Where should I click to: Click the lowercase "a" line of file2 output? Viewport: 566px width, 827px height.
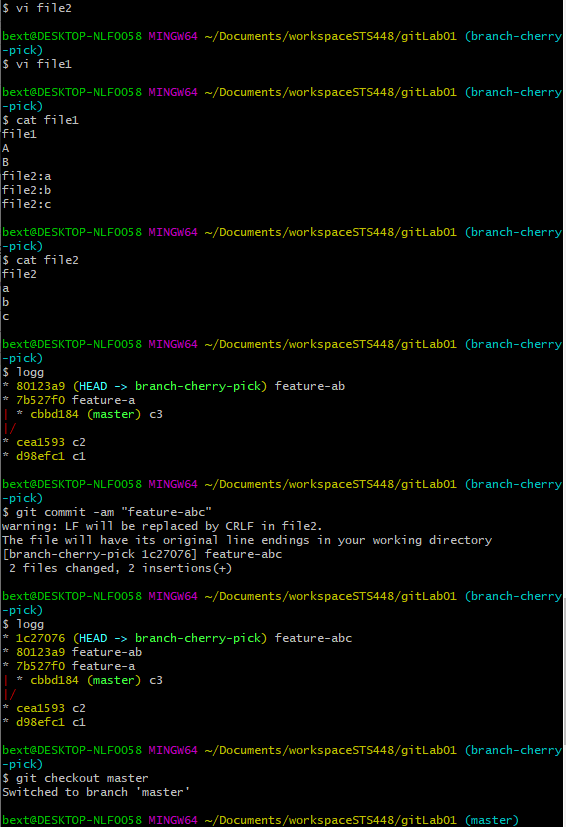(x=6, y=288)
